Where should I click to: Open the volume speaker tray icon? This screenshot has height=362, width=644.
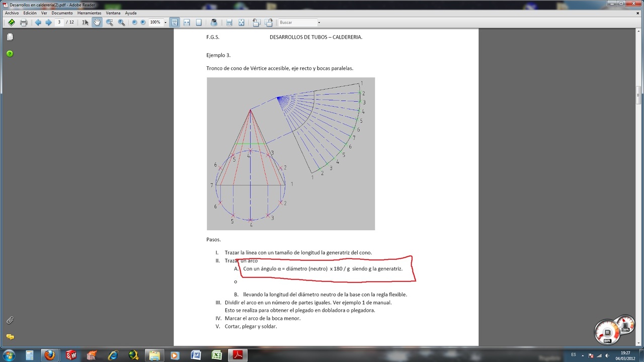pos(607,355)
